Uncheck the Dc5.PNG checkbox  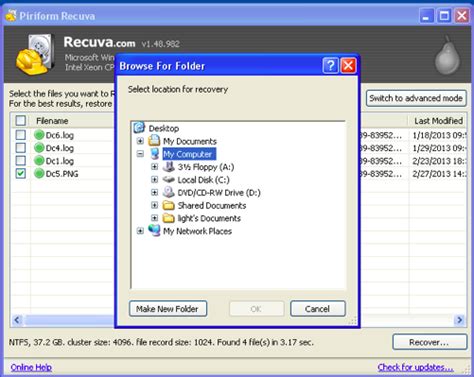click(21, 173)
